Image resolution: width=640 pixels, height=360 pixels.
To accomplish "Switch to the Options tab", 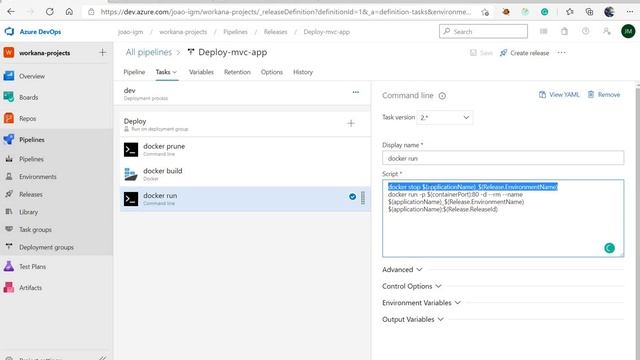I will coord(272,72).
